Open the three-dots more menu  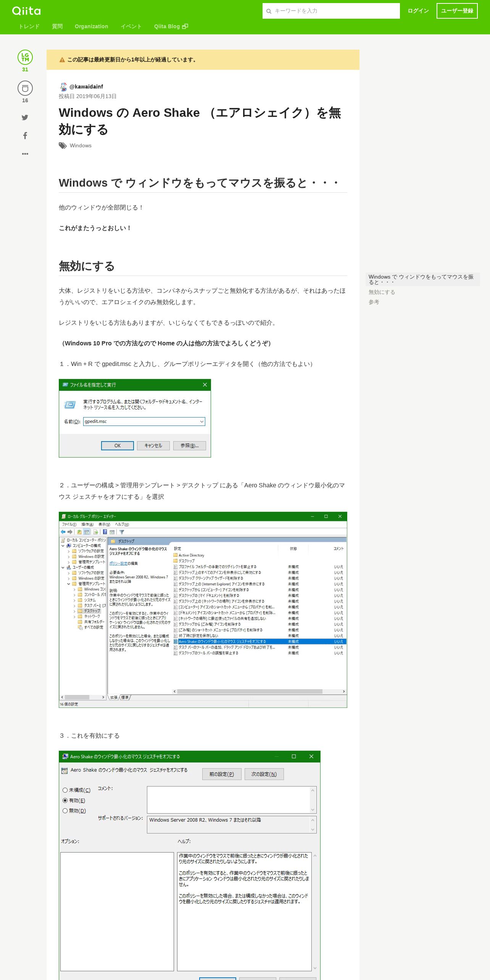pos(25,154)
